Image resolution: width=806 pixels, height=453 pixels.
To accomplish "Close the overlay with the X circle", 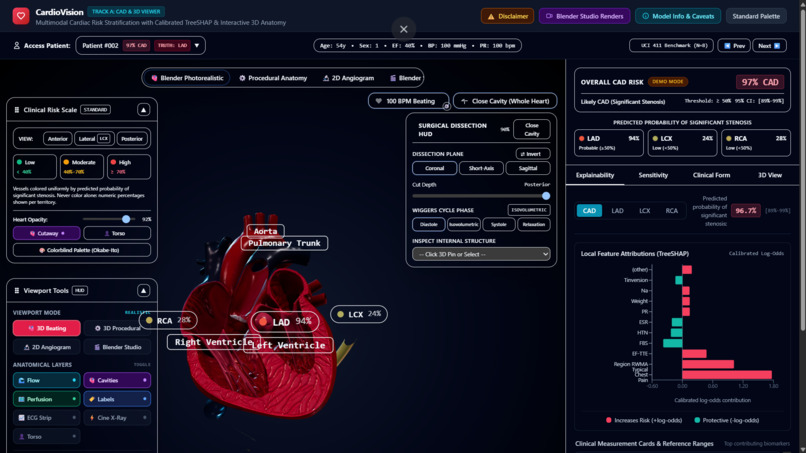I will pyautogui.click(x=404, y=29).
